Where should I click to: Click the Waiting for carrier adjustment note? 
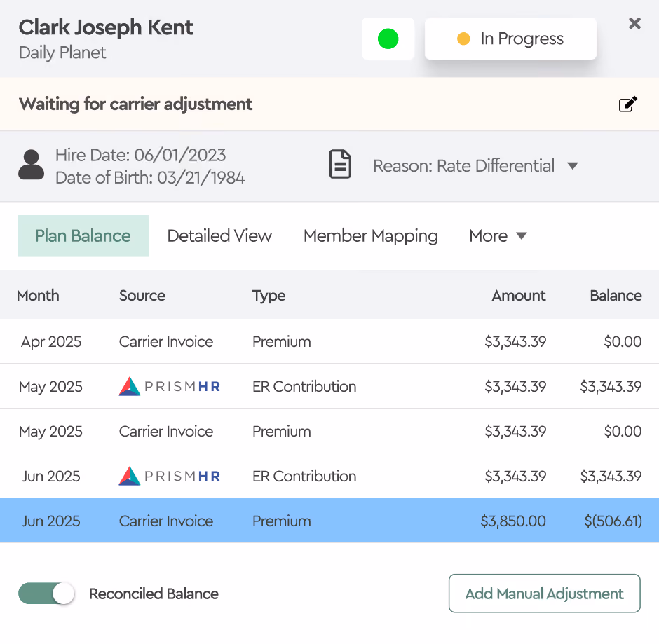click(135, 104)
